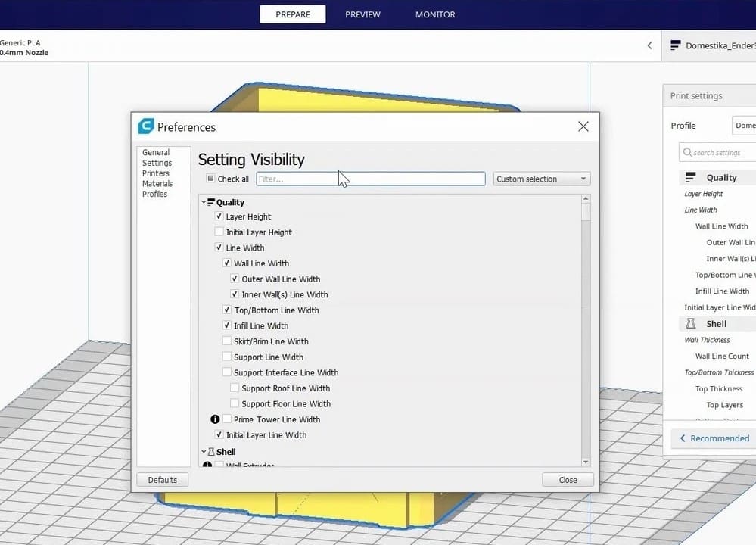Image resolution: width=756 pixels, height=545 pixels.
Task: Uncheck Inner Wall(s) Line Width
Action: coord(235,294)
